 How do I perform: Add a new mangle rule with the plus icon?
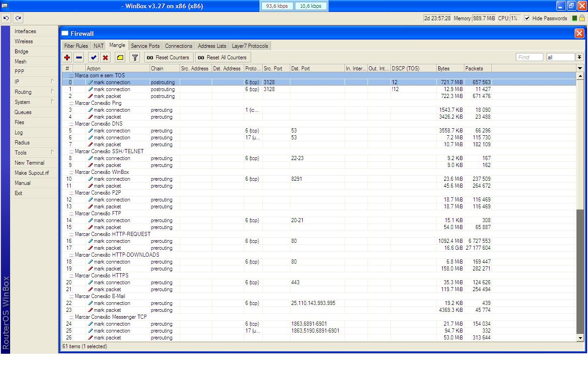[x=68, y=57]
